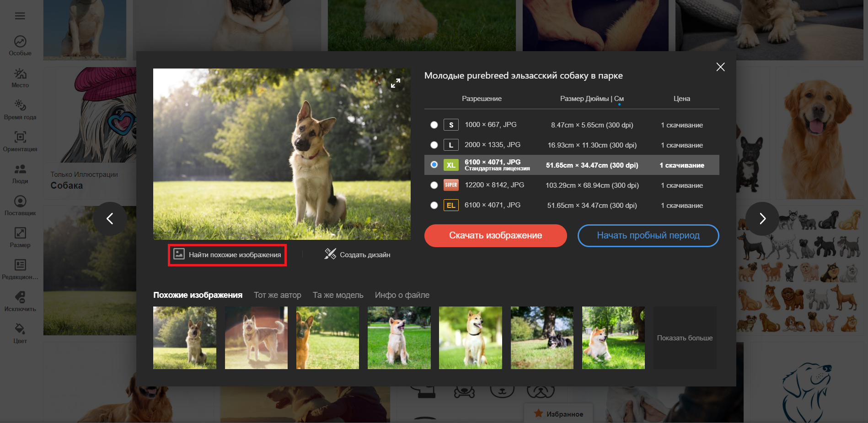The image size is (868, 423).
Task: Click the S size badge
Action: 451,125
